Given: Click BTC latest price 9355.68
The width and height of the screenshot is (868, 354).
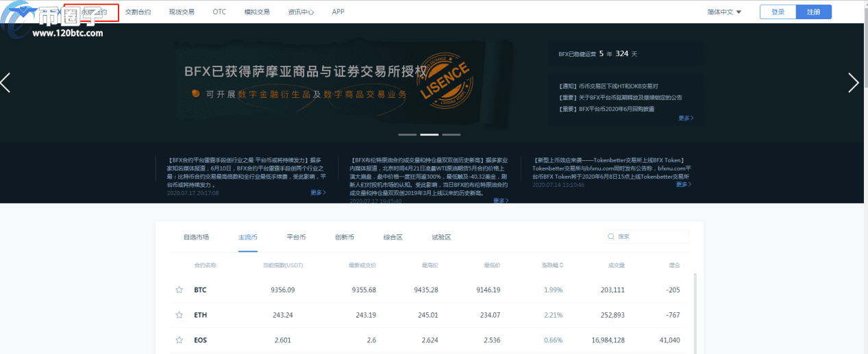Looking at the screenshot, I should (364, 290).
